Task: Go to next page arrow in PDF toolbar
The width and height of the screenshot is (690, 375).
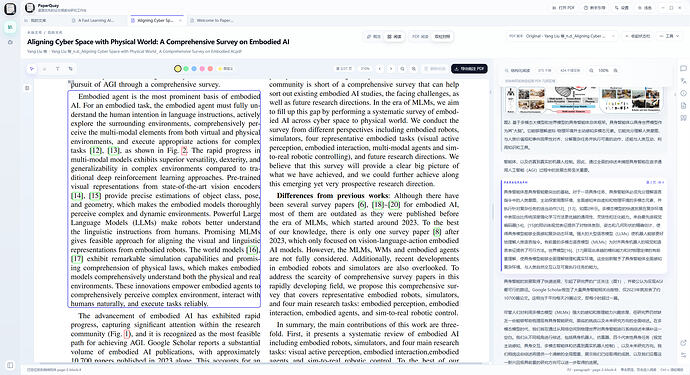Action: click(391, 69)
